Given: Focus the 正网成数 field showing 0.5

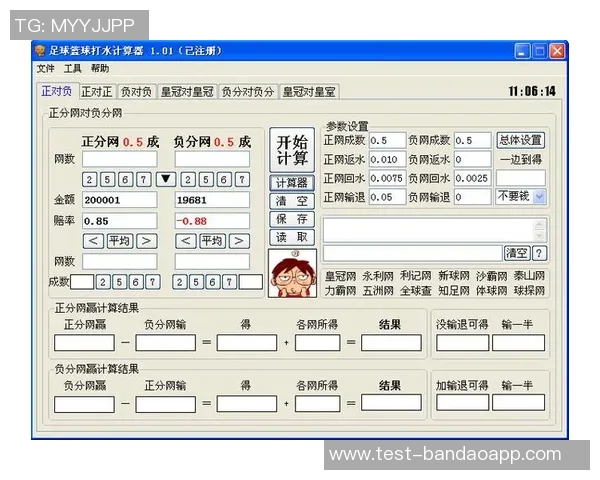Looking at the screenshot, I should [x=387, y=140].
